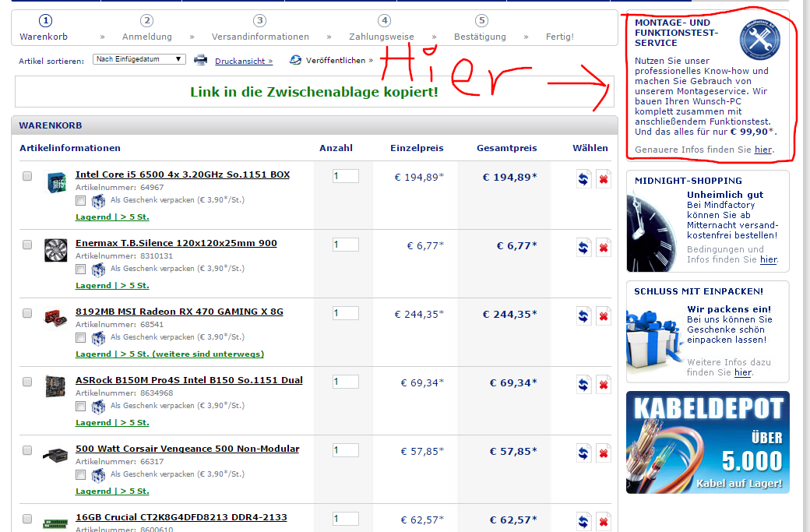Select the ASRock B150M Pro4S row checkbox

point(27,382)
